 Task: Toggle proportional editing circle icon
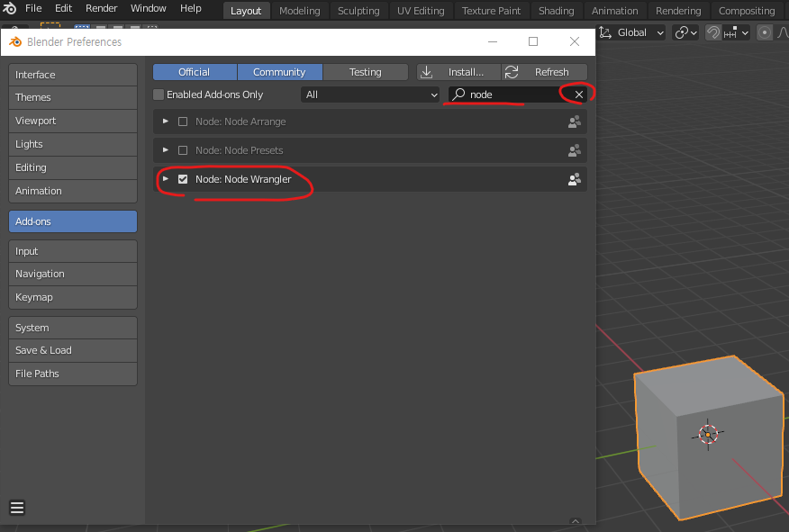(765, 32)
